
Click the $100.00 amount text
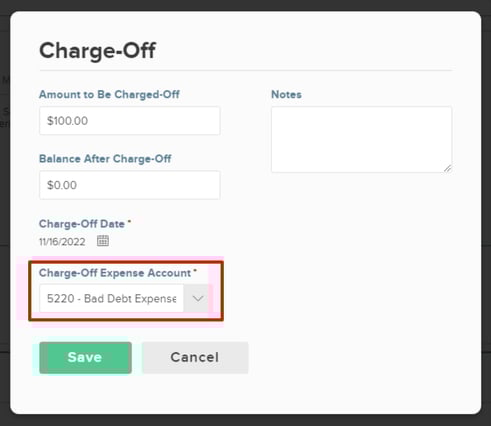click(67, 121)
